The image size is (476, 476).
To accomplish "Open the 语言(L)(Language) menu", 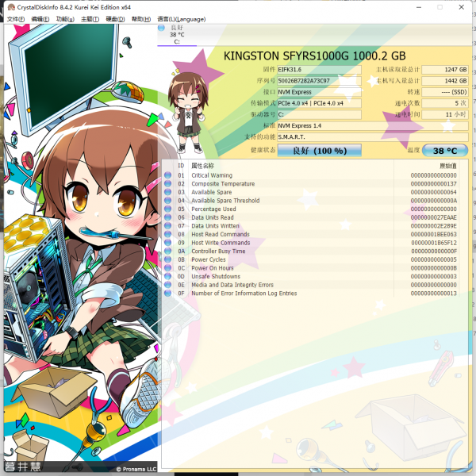I will click(x=186, y=18).
